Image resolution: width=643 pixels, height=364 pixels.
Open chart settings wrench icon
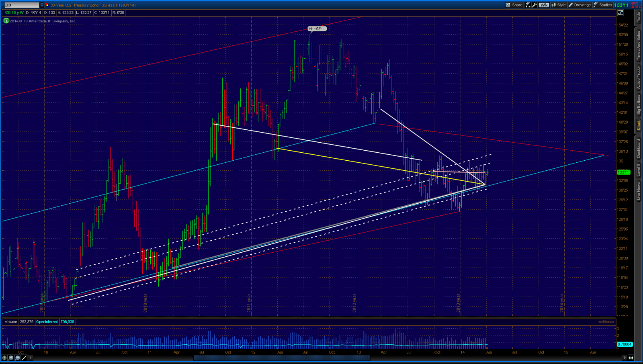point(534,5)
